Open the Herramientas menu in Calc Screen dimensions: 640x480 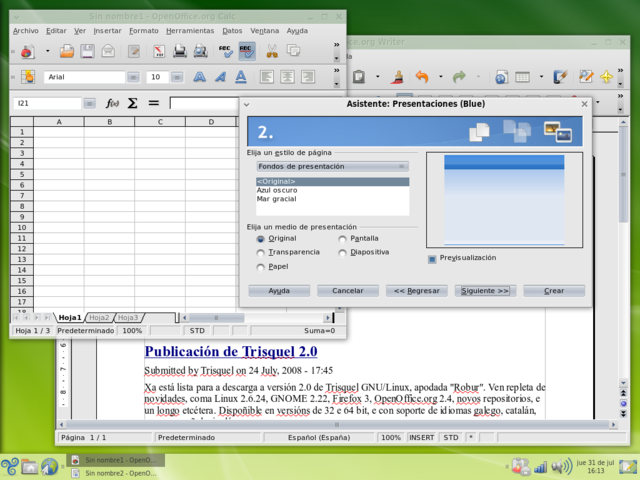[x=190, y=31]
